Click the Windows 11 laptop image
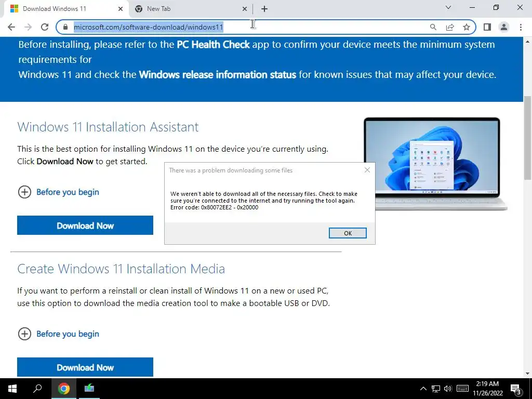The height and width of the screenshot is (399, 532). point(435,164)
